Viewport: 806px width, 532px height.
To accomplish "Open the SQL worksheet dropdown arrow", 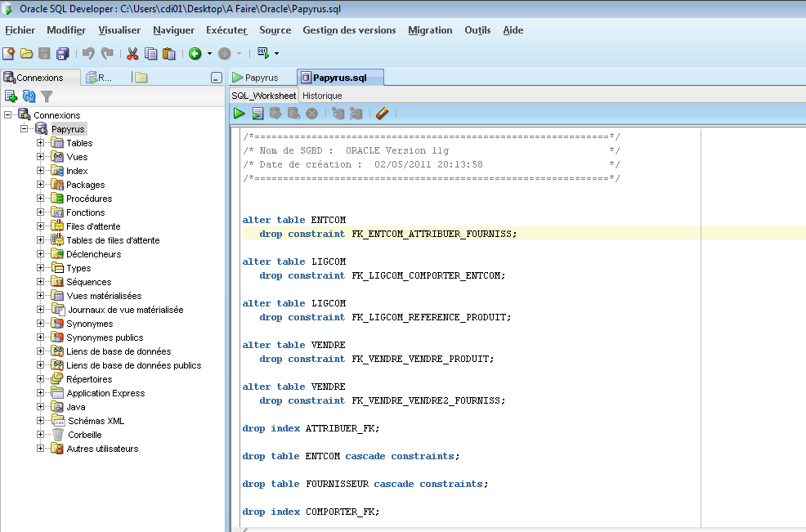I will pos(276,54).
